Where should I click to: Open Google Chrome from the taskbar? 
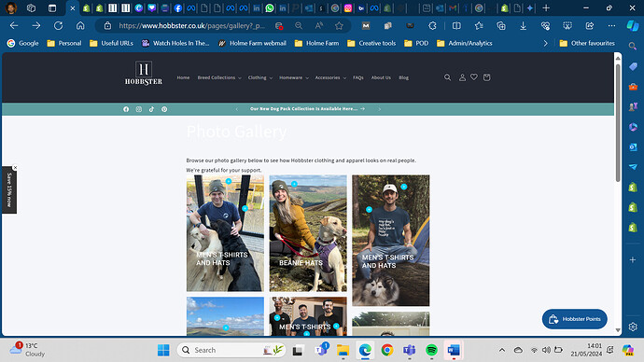(x=387, y=350)
